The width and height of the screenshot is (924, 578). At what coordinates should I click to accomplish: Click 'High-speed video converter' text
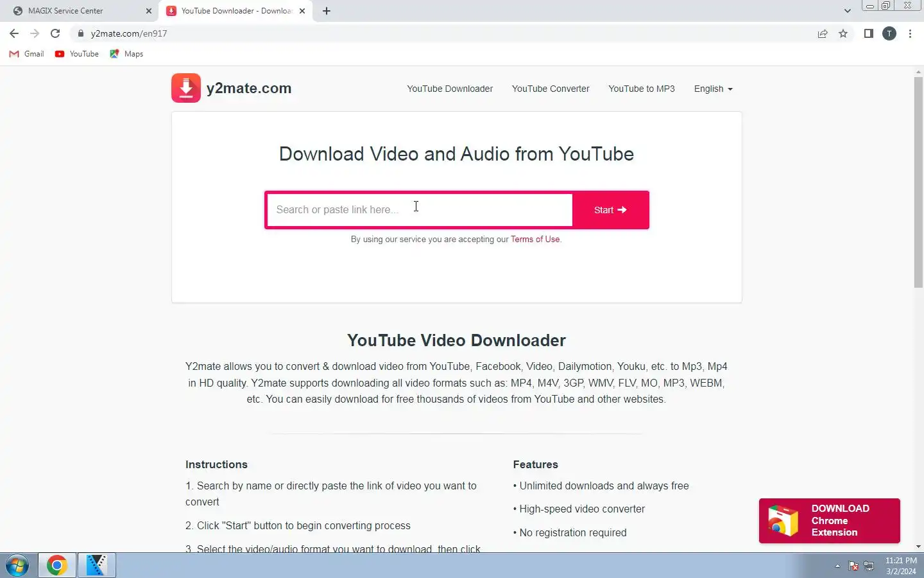(582, 509)
